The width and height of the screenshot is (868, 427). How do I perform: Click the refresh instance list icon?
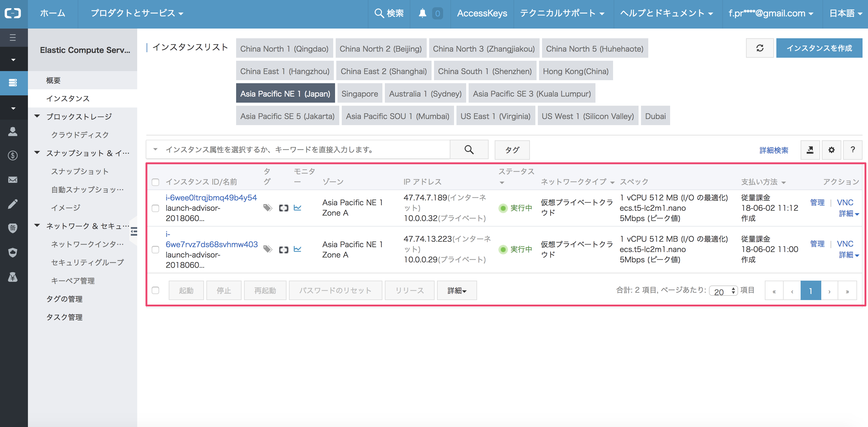(759, 48)
